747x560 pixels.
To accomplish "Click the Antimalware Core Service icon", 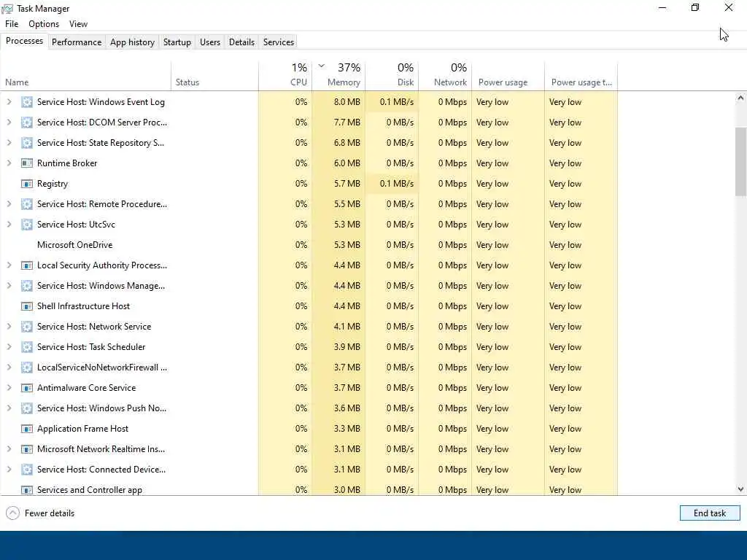I will [x=27, y=388].
